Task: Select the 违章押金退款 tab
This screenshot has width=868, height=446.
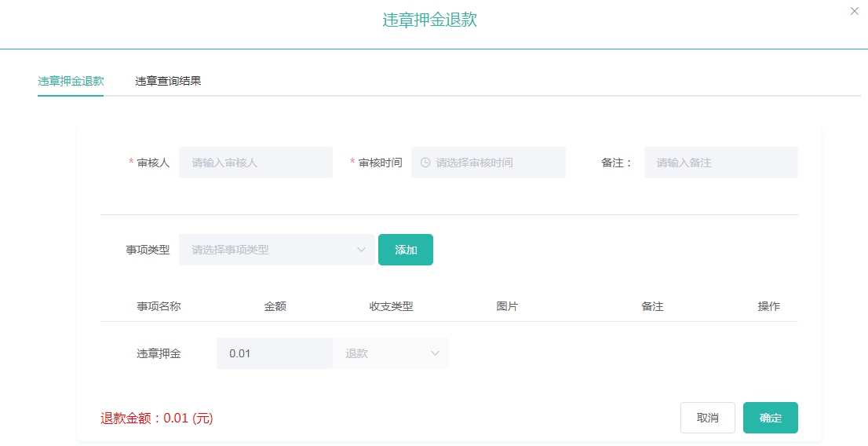Action: pos(71,81)
